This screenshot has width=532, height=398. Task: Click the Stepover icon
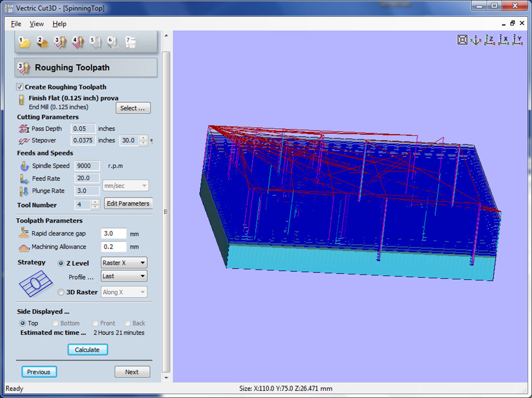pos(23,140)
